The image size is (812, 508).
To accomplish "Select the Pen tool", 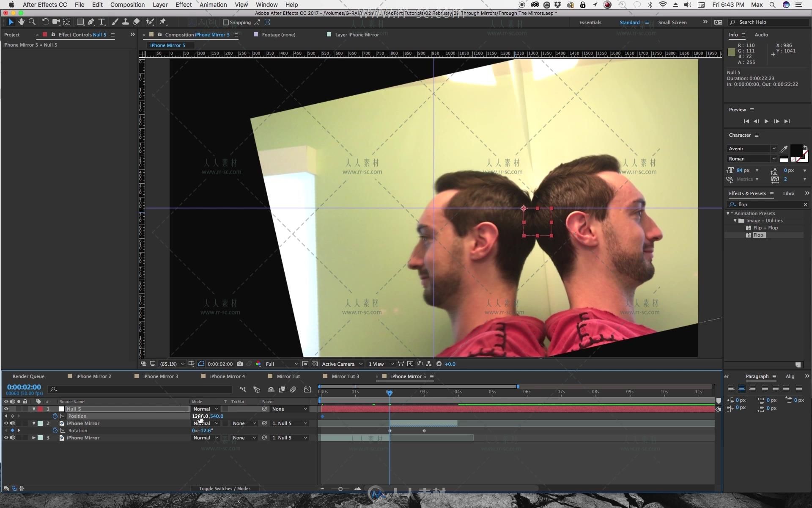I will coord(91,22).
